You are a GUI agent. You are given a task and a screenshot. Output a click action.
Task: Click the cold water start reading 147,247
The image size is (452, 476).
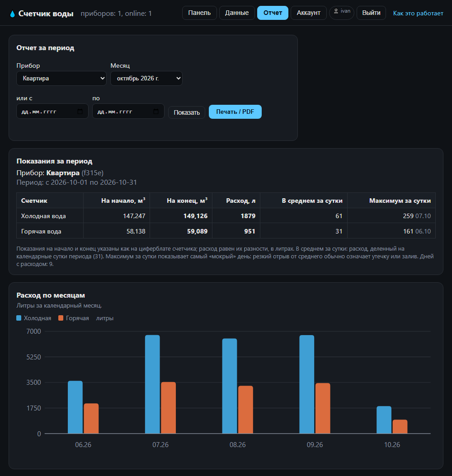tap(134, 216)
